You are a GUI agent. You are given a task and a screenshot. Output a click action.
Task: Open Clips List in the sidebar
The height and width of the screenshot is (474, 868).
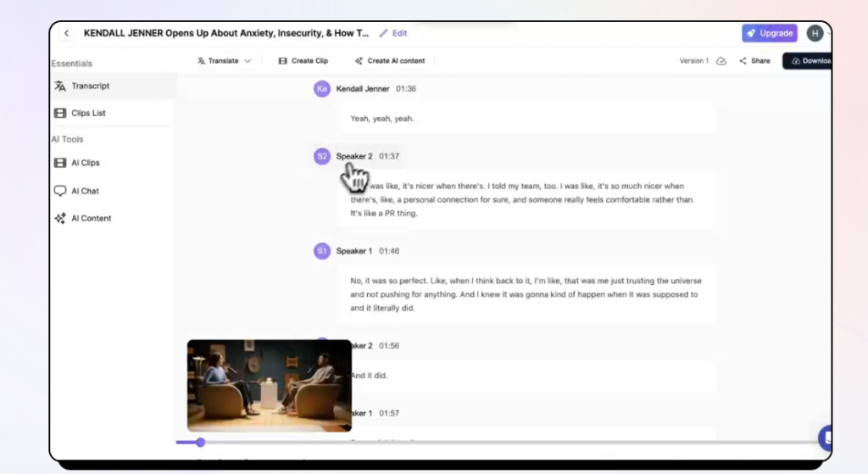[113, 113]
